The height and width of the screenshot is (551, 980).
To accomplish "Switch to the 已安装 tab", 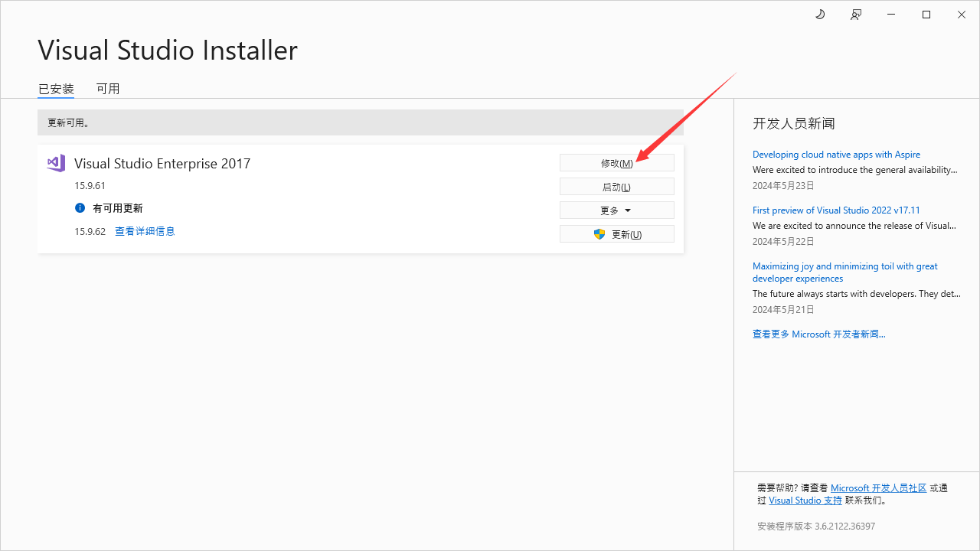I will coord(56,89).
